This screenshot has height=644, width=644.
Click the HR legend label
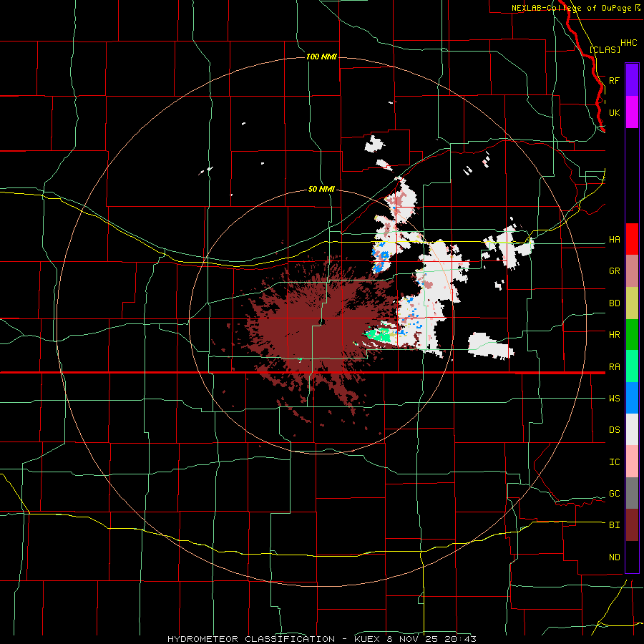614,335
